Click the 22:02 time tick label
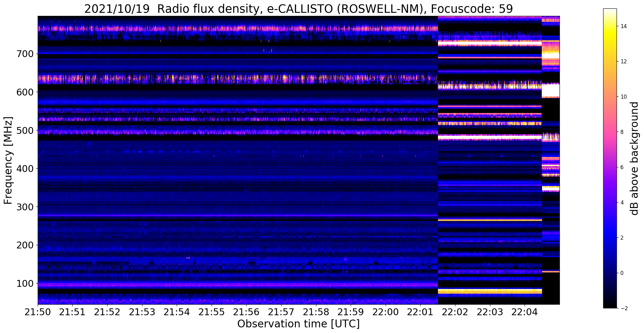This screenshot has height=333, width=644. [455, 312]
